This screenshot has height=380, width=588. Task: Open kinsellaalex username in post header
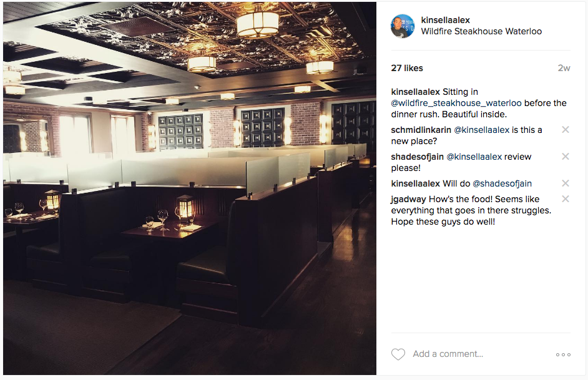[x=445, y=20]
